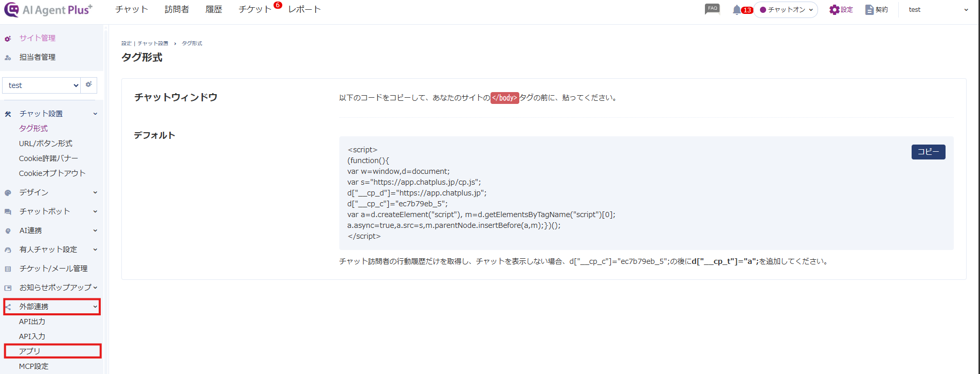Viewport: 980px width, 374px height.
Task: Click the </body> tag label
Action: 504,98
